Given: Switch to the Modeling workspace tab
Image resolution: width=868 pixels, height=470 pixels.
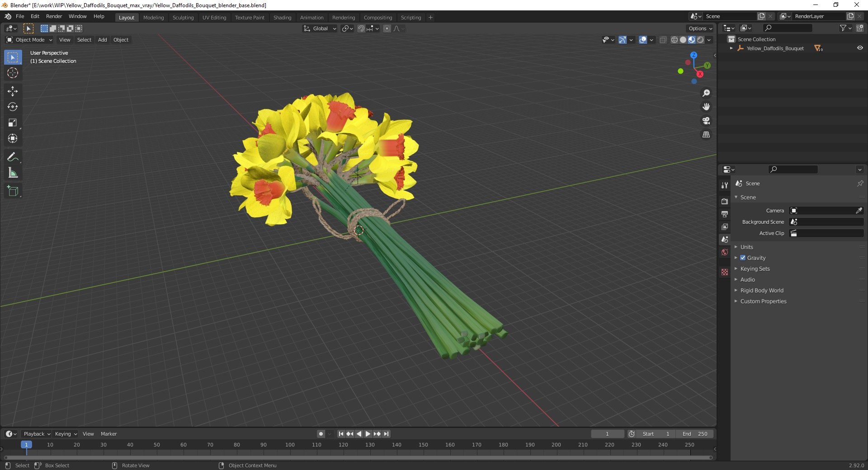Looking at the screenshot, I should [x=153, y=18].
